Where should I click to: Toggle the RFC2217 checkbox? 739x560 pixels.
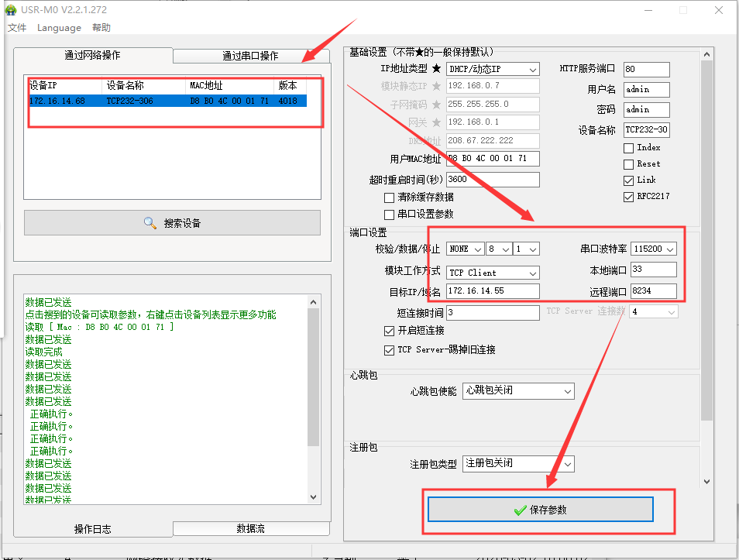coord(628,197)
